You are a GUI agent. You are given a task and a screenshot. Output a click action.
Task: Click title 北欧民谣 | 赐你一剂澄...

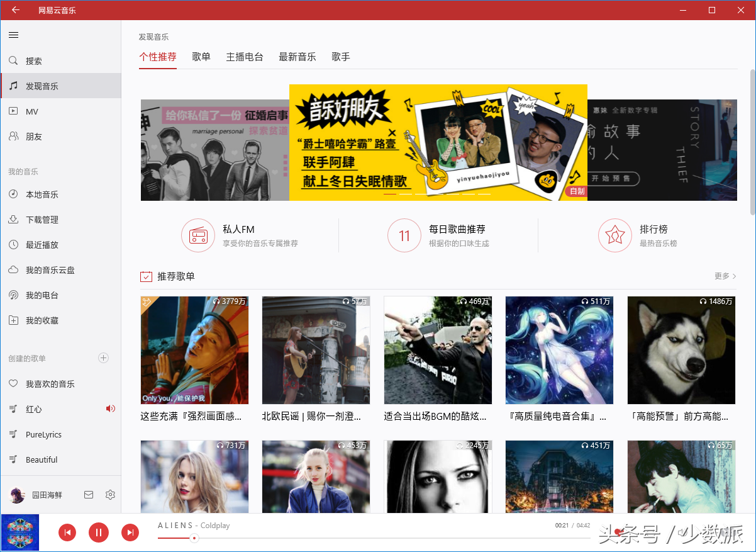312,416
